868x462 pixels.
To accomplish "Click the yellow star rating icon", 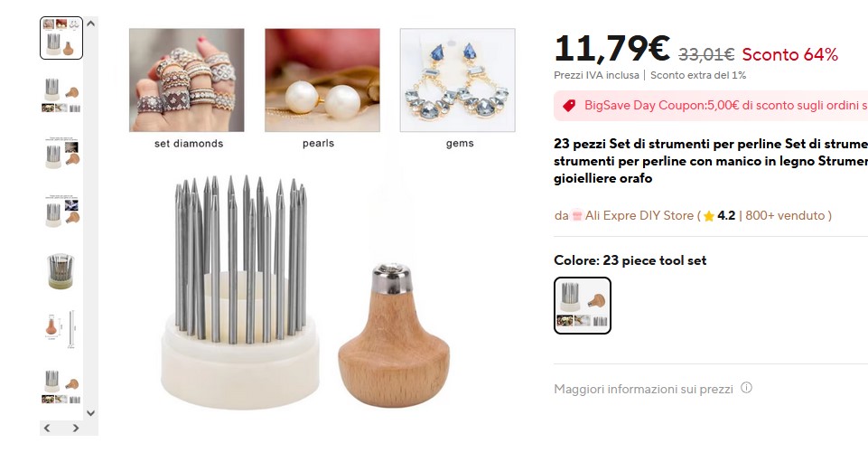I will click(x=708, y=216).
